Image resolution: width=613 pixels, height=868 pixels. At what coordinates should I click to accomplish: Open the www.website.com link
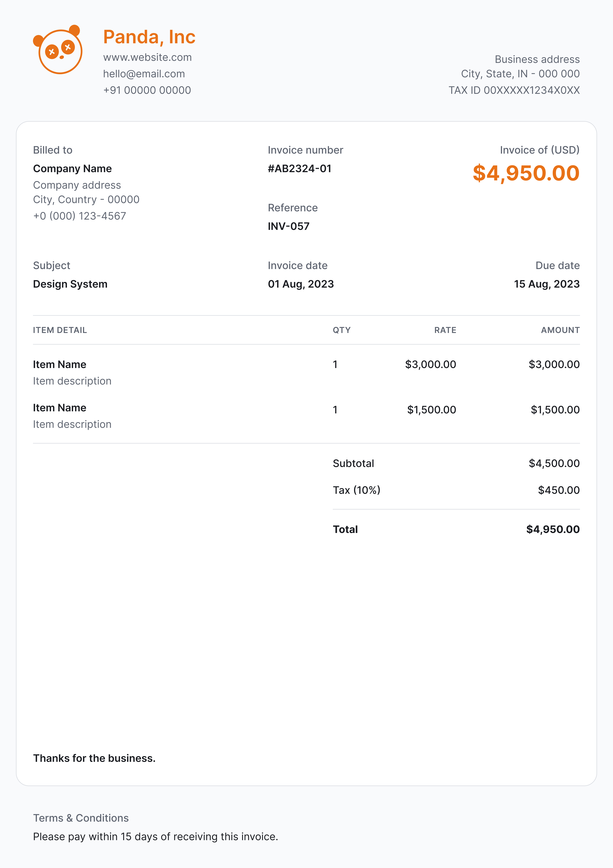147,57
